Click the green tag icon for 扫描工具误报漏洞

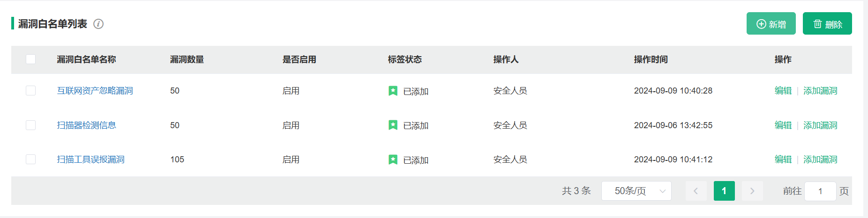click(393, 160)
